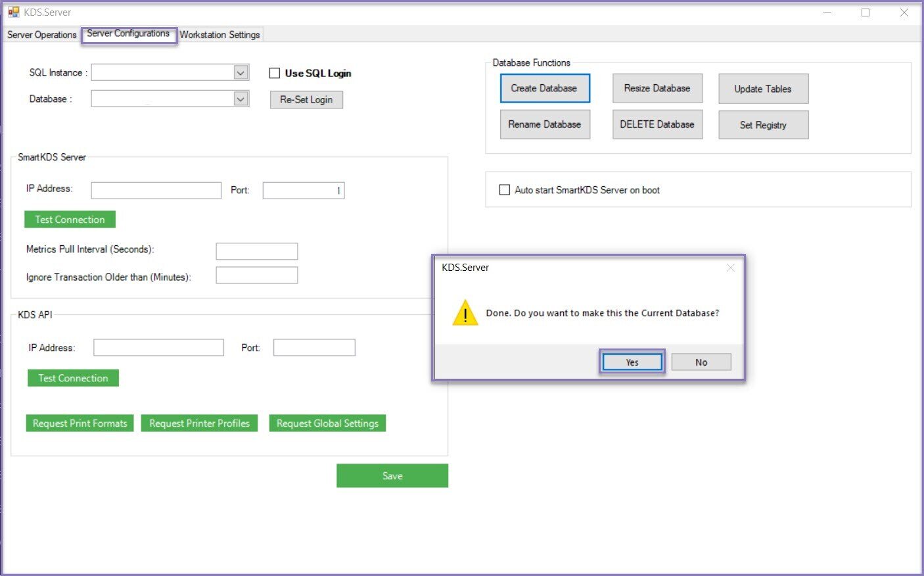The image size is (924, 576).
Task: Select the Server Configurations tab
Action: pos(128,34)
